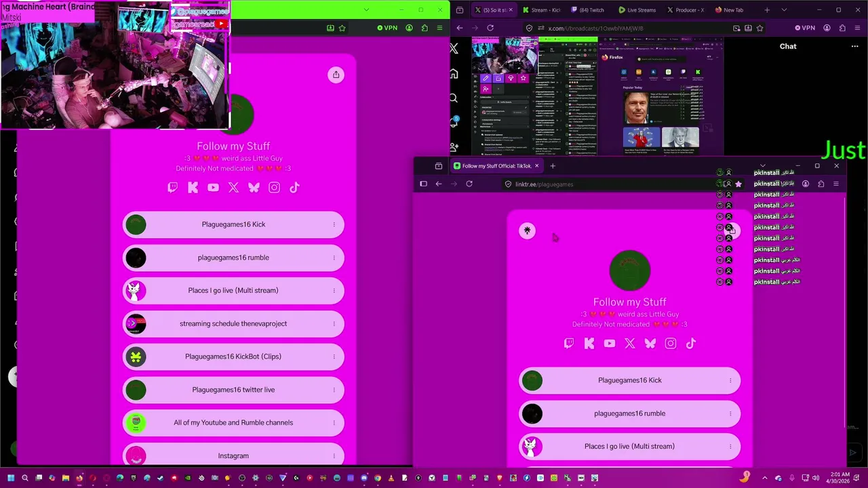
Task: Open Chat more options ellipsis
Action: 854,46
